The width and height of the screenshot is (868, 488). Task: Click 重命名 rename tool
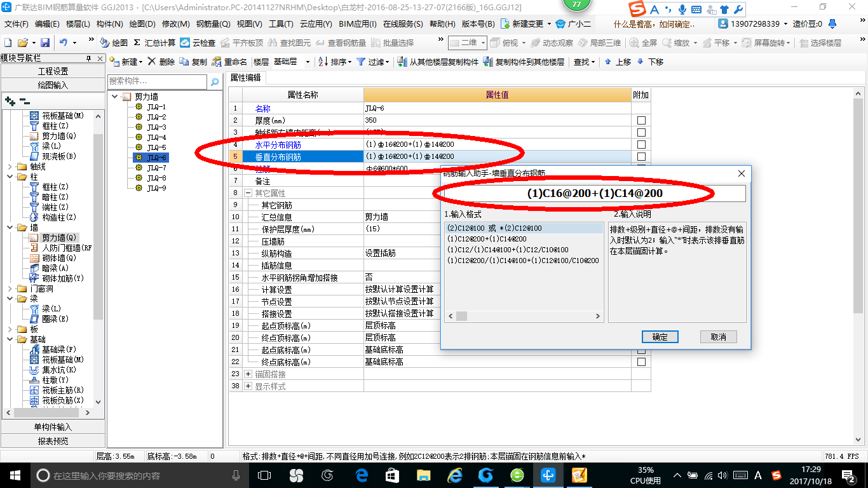(230, 62)
